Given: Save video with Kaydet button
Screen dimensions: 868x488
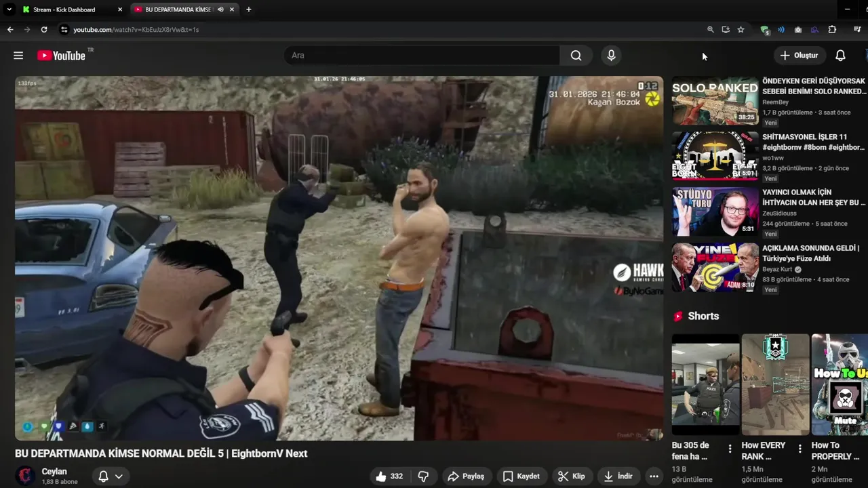Looking at the screenshot, I should pyautogui.click(x=521, y=476).
